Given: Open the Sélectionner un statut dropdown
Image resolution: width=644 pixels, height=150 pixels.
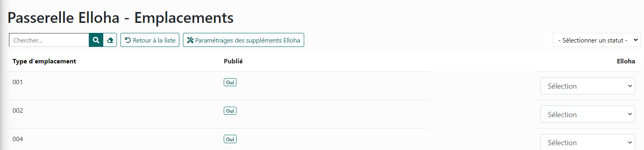Looking at the screenshot, I should [x=597, y=40].
